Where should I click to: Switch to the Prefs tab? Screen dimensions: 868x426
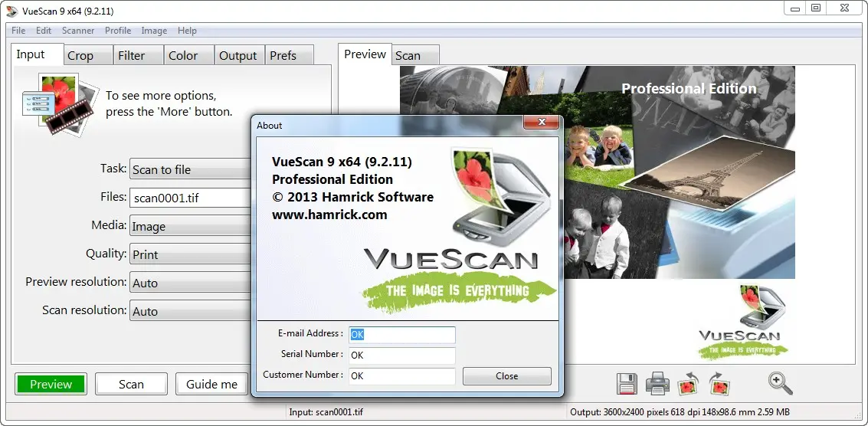pos(290,55)
